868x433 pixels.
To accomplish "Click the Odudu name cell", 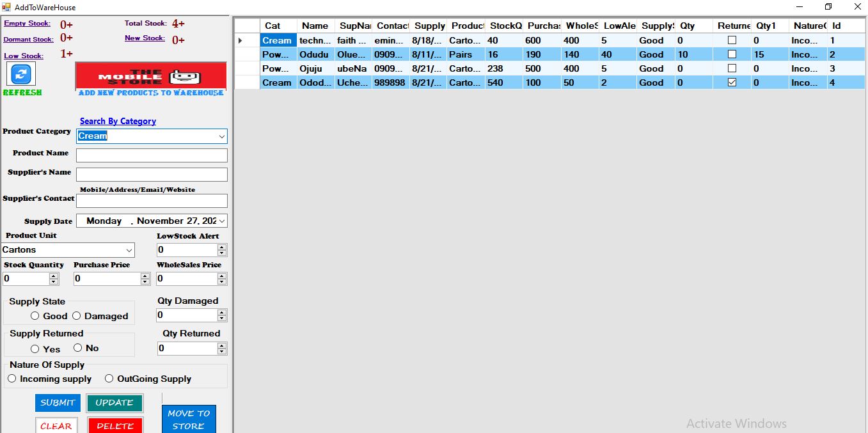I will click(x=315, y=54).
